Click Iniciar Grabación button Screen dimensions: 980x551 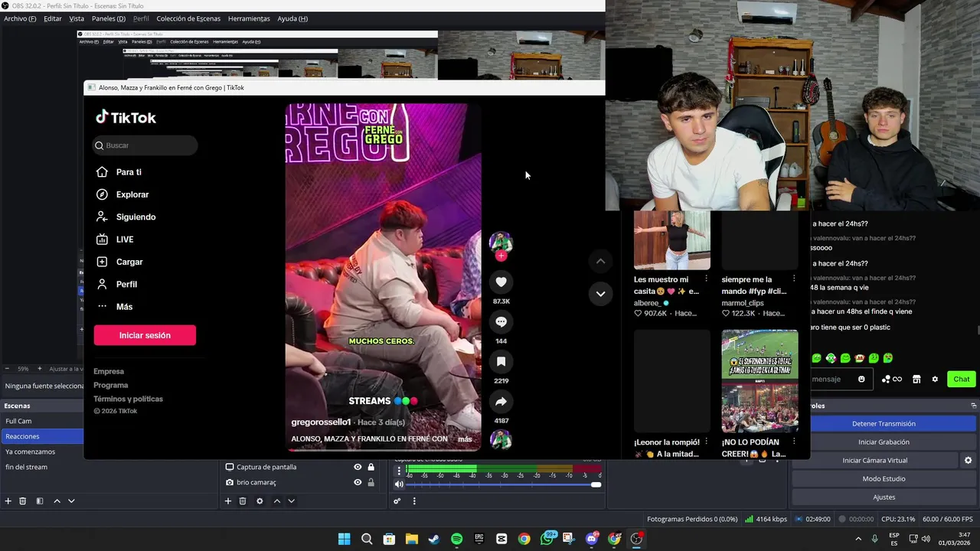[884, 442]
